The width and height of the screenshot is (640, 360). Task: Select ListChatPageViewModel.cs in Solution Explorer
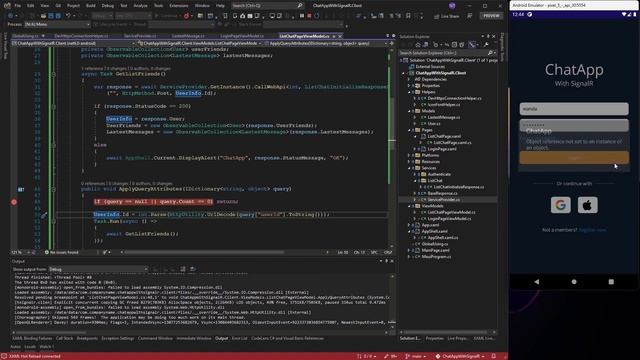451,212
